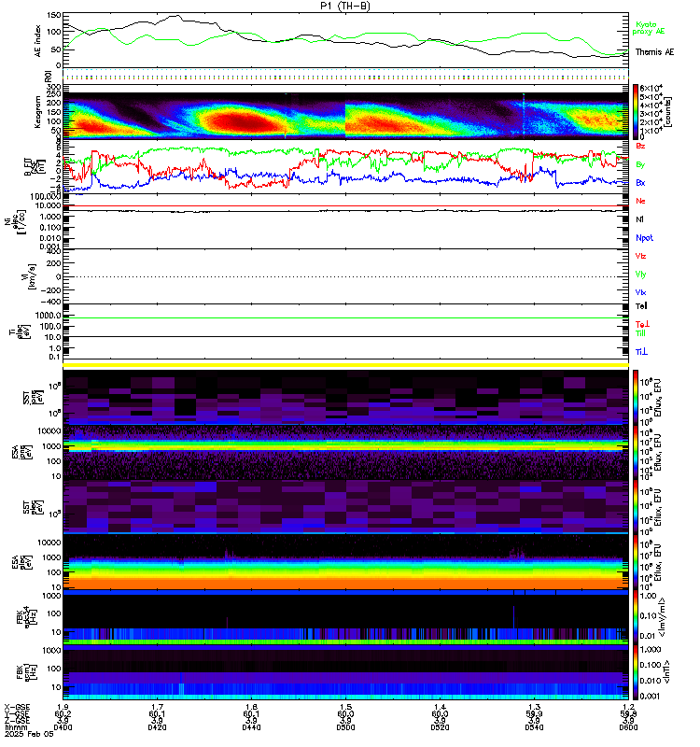This screenshot has height=747, width=700.
Task: Select the green Viy legend label
Action: point(640,275)
